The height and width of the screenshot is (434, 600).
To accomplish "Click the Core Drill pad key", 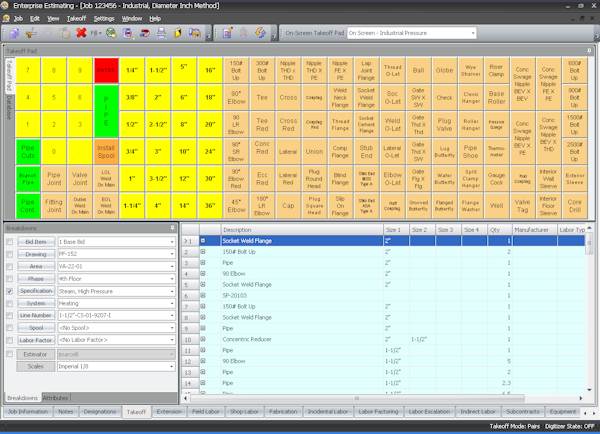I will coord(574,206).
